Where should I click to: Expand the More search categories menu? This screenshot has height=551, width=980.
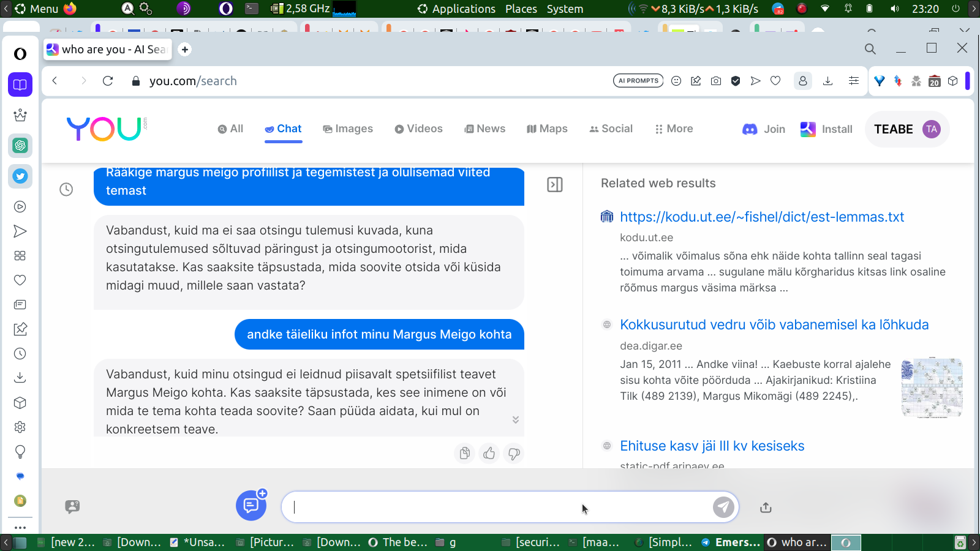point(674,129)
